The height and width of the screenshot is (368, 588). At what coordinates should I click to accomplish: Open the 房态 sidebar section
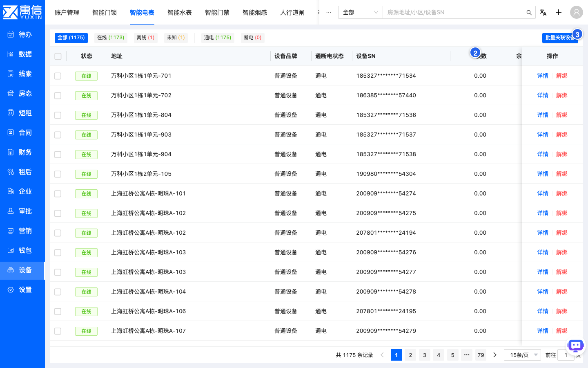click(22, 93)
